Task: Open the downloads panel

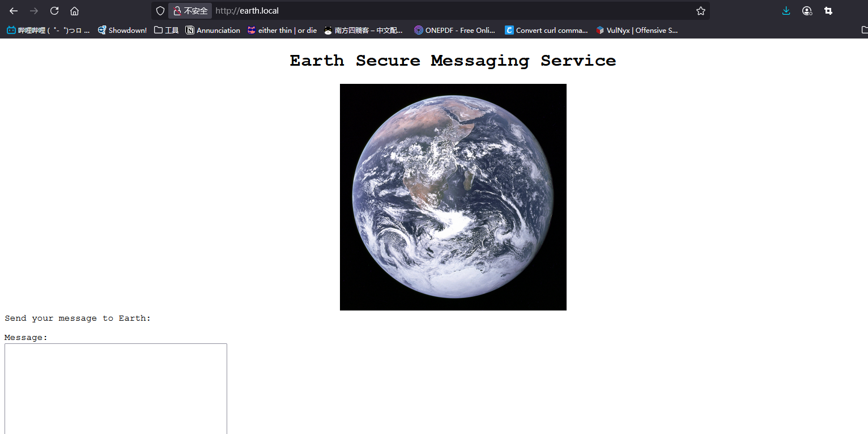Action: tap(786, 11)
